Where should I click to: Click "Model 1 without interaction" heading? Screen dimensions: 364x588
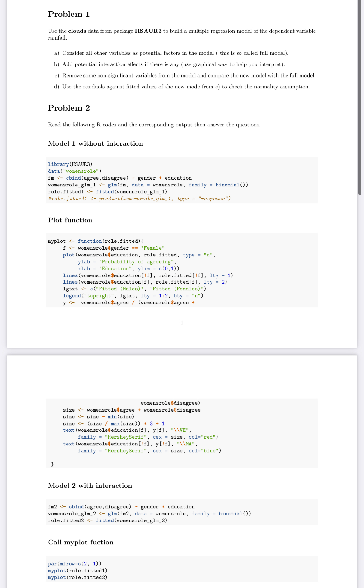click(x=96, y=143)
